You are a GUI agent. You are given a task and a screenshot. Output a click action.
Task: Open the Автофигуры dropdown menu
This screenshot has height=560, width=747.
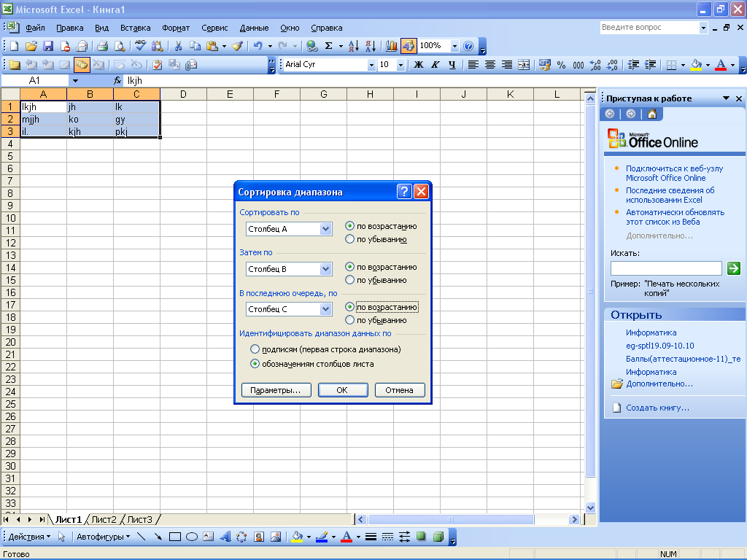point(104,537)
